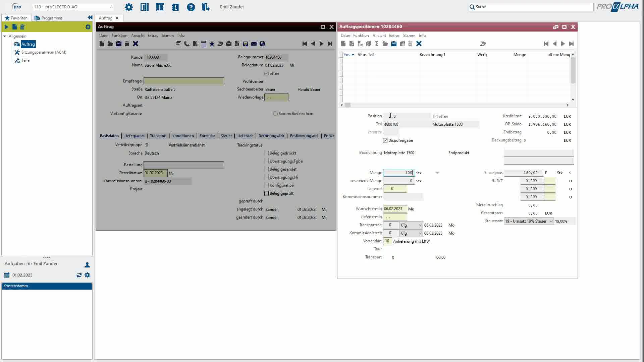Click save disk icon in Auftragspositionen toolbar
Viewport: 644px width, 362px height.
[394, 44]
